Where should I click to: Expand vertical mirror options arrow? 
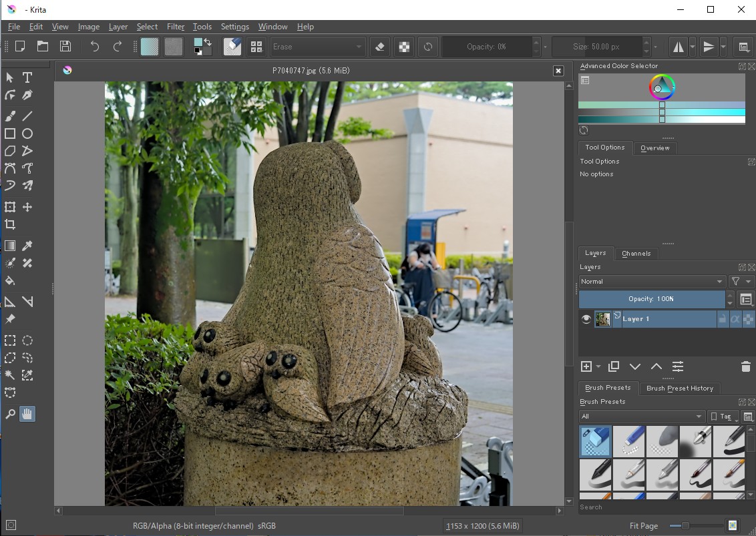[x=723, y=47]
